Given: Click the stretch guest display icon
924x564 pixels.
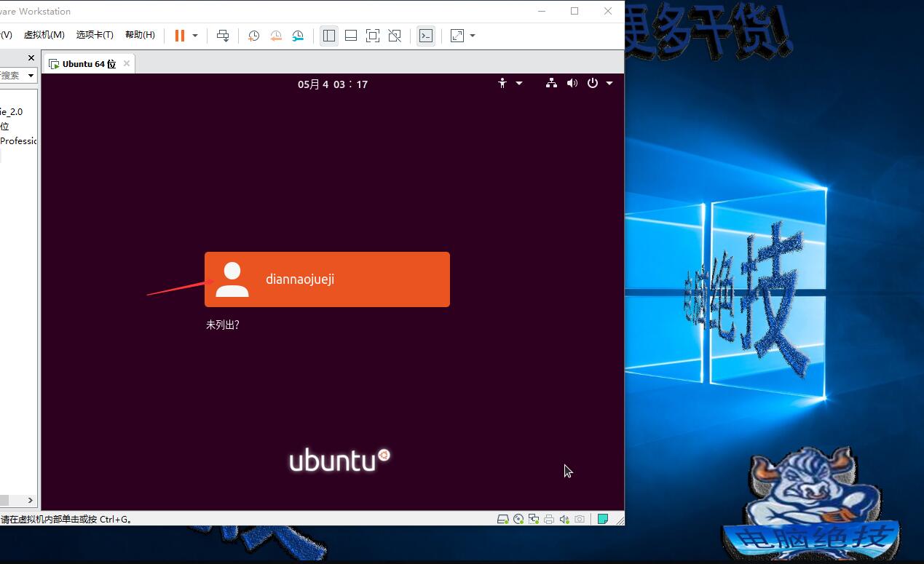Looking at the screenshot, I should 457,36.
